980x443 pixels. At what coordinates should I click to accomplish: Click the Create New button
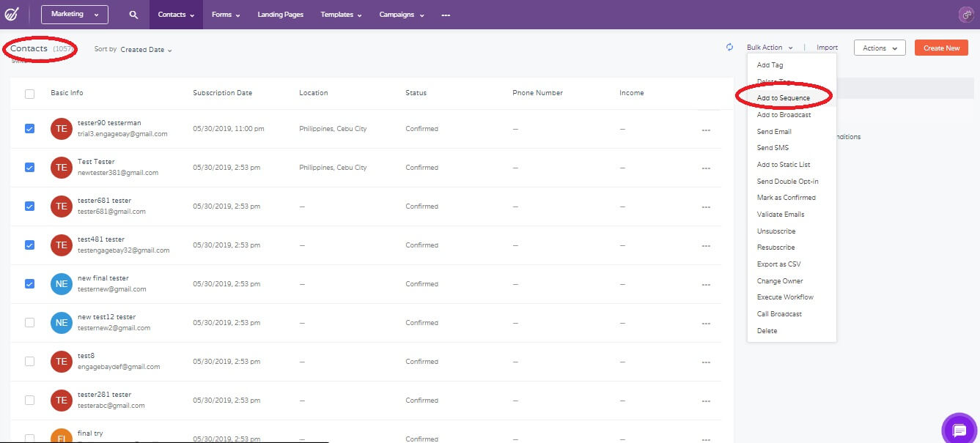tap(941, 48)
